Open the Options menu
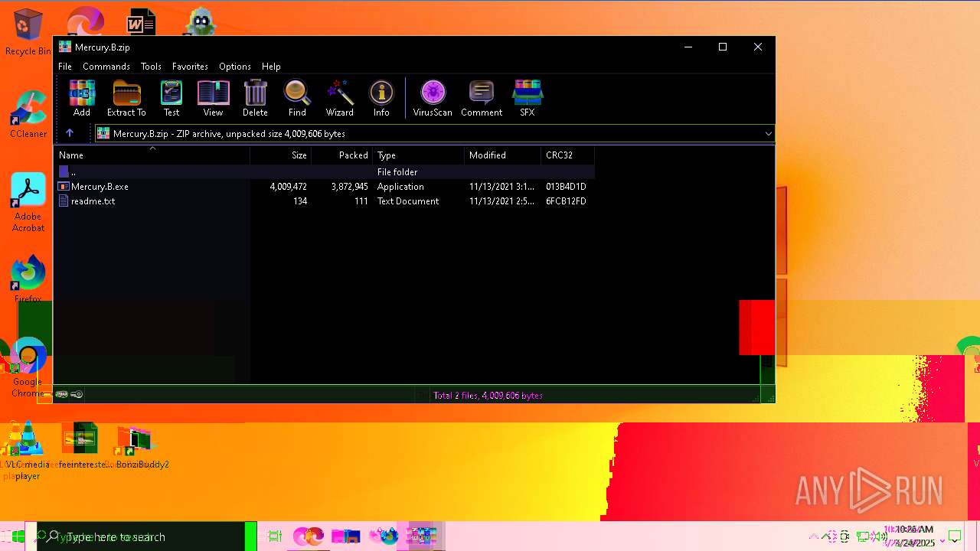Screen dimensions: 980x551 (235, 67)
